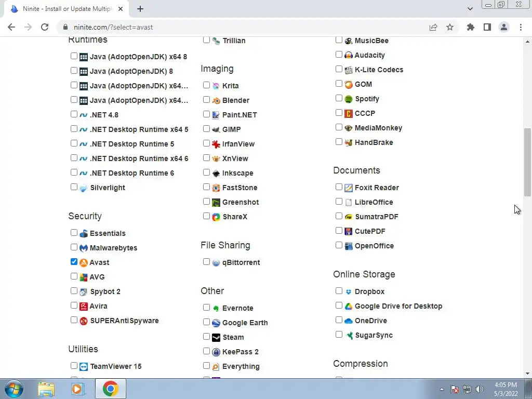Click the TeamViewer 15 icon
Viewport: 532px width, 399px height.
(x=84, y=367)
